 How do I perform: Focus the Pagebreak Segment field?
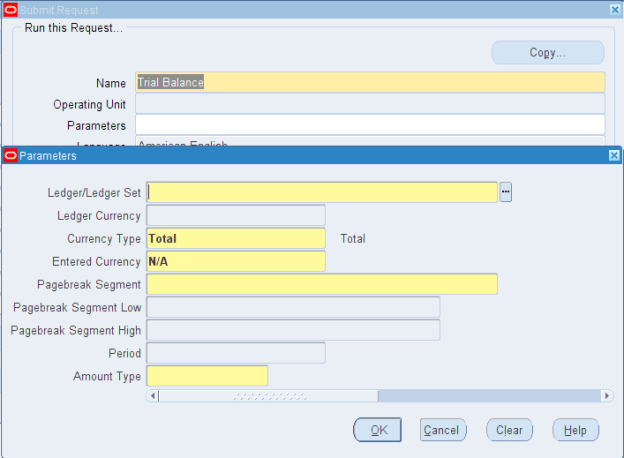tap(321, 284)
